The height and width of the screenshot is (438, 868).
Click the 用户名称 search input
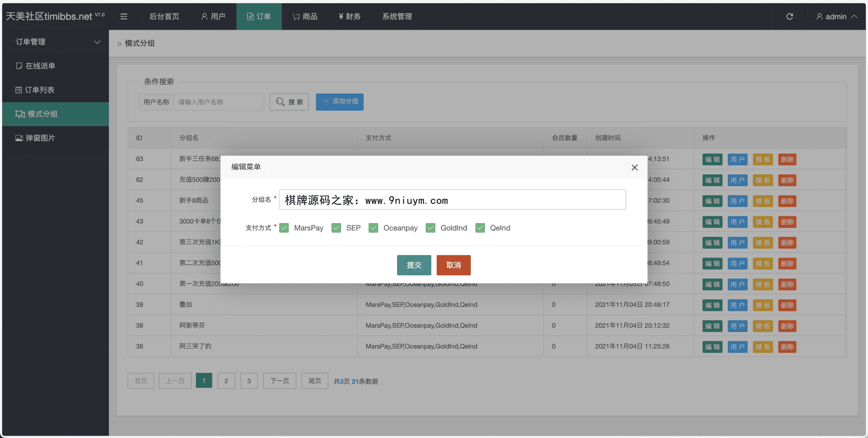pos(219,102)
